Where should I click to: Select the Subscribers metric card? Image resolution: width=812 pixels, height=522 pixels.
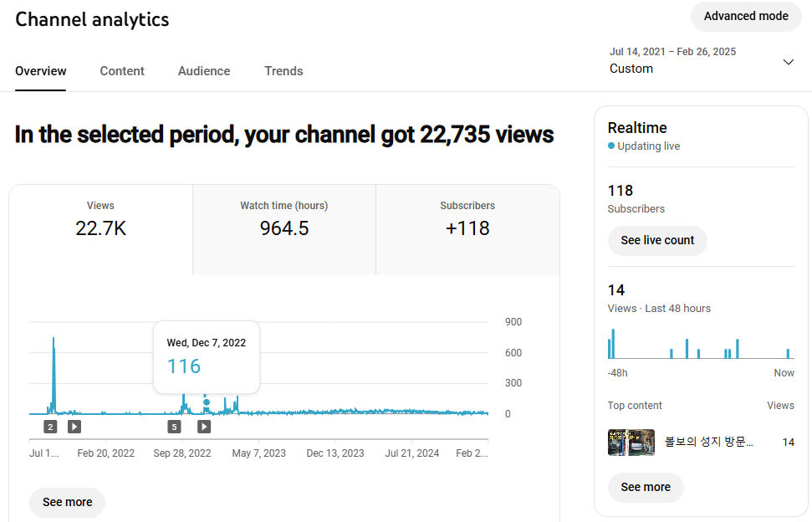click(x=467, y=219)
